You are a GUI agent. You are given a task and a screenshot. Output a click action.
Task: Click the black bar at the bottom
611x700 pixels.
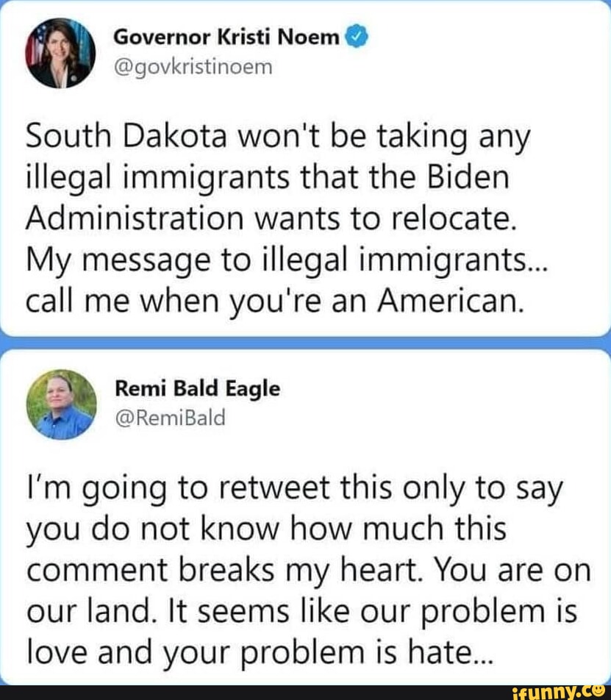coord(257,692)
